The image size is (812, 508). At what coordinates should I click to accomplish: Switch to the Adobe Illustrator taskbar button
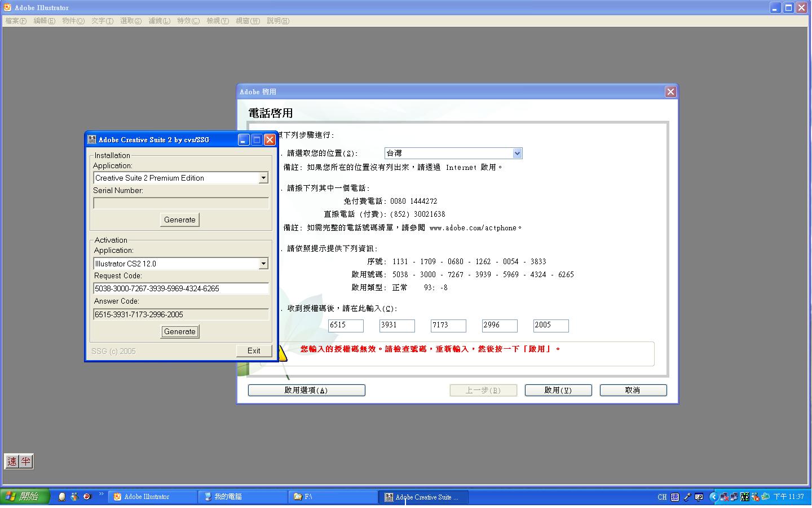pos(152,497)
